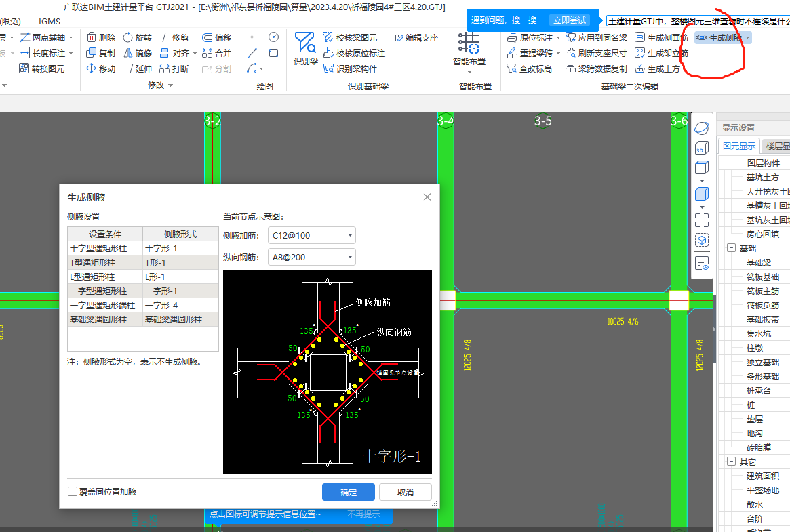Click 确定 in 生成侧腋 dialog
The width and height of the screenshot is (790, 532).
click(x=348, y=492)
